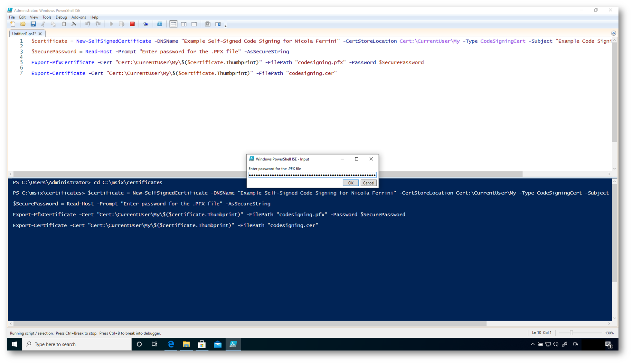Open the Windows Start menu
This screenshot has width=632, height=364.
tap(14, 344)
